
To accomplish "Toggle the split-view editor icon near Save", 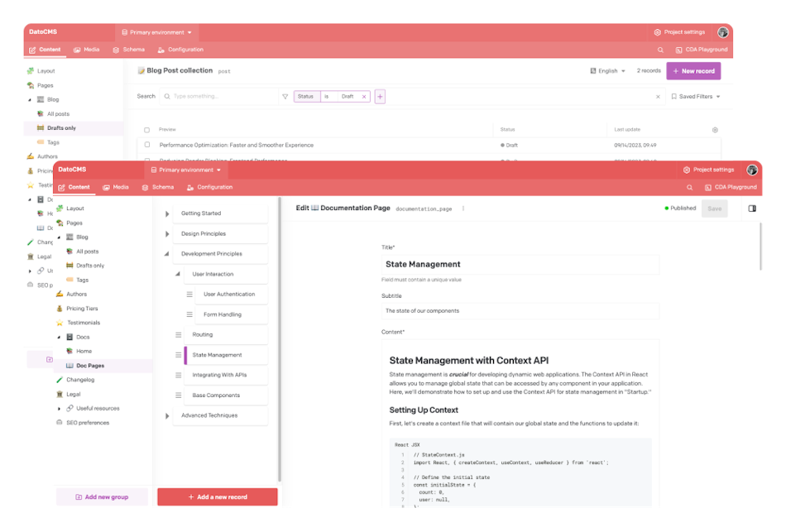I will pyautogui.click(x=753, y=208).
